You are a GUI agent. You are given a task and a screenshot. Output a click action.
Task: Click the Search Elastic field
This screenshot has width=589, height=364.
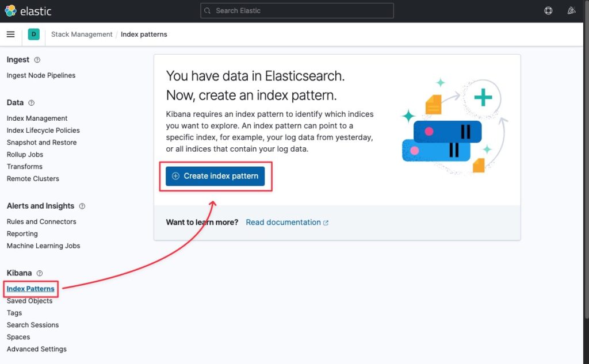click(297, 10)
